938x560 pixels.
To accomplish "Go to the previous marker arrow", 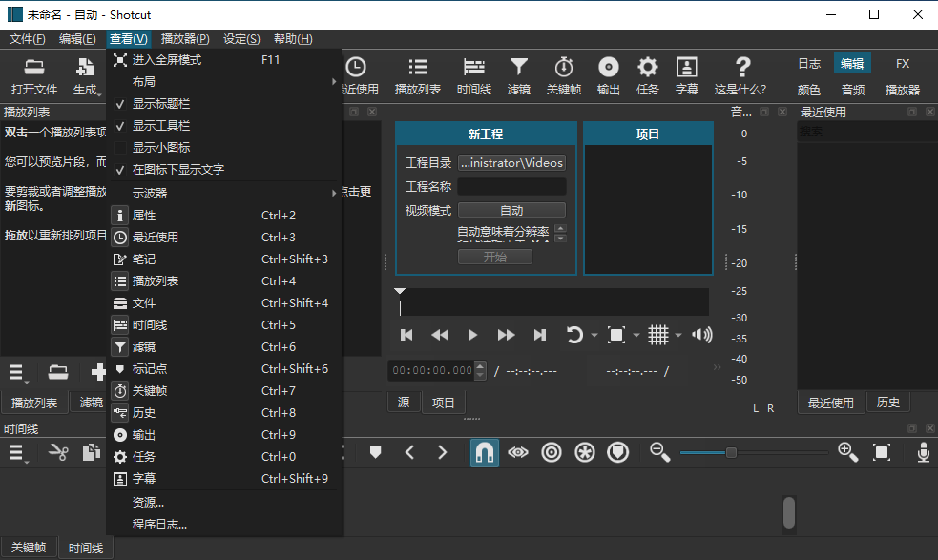I will pyautogui.click(x=409, y=452).
